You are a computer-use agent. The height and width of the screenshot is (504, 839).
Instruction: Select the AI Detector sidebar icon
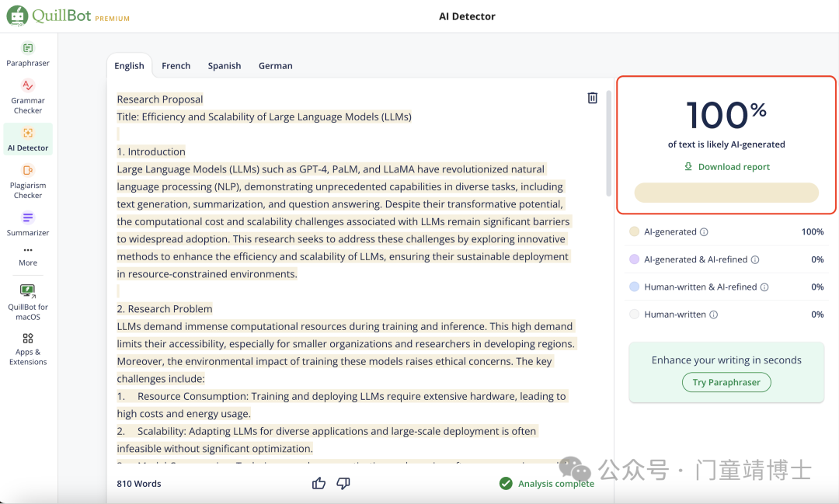[28, 133]
